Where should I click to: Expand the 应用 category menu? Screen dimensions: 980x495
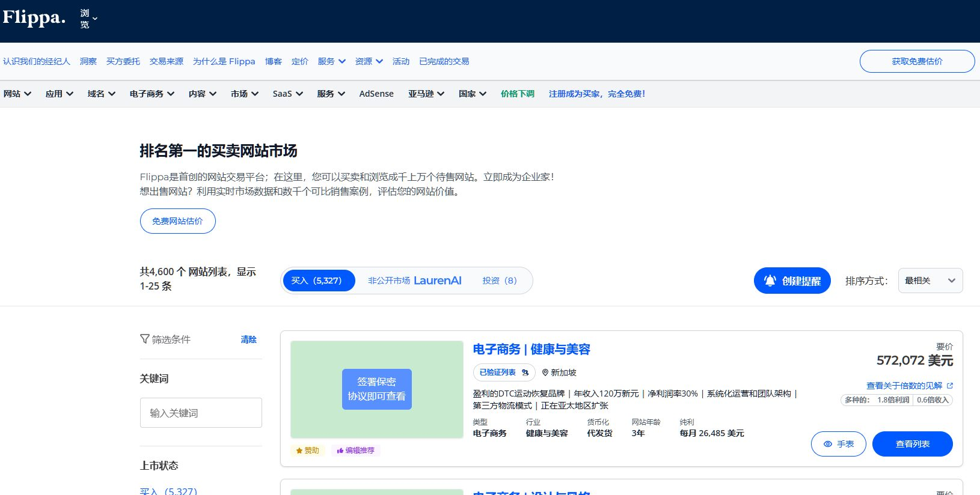[60, 94]
